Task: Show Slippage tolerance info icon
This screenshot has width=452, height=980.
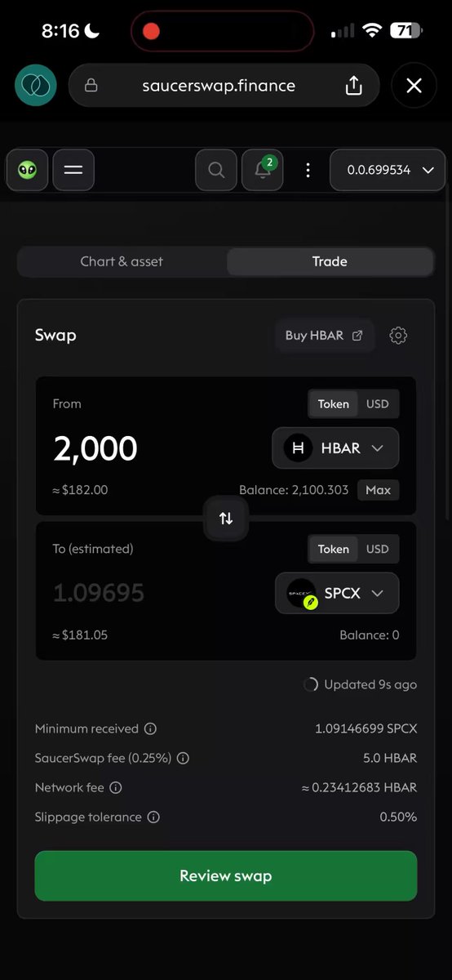Action: coord(153,817)
